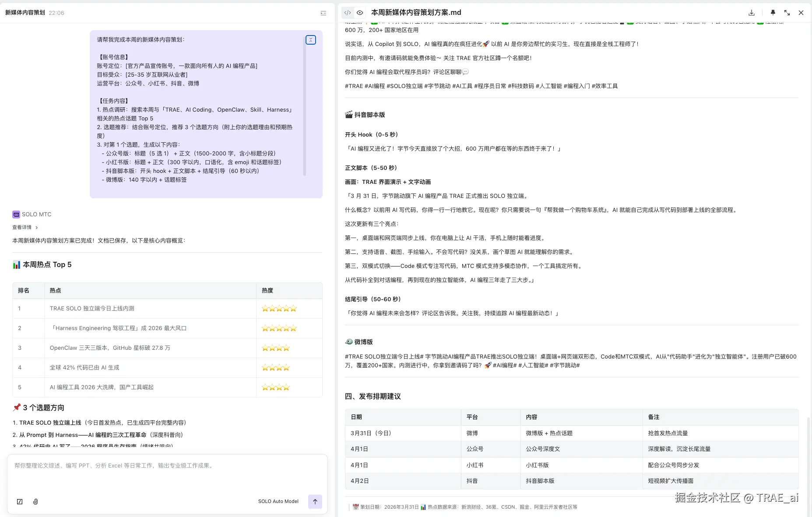812x517 pixels.
Task: Click the 短视频扩大传播面 note cell
Action: click(x=721, y=481)
